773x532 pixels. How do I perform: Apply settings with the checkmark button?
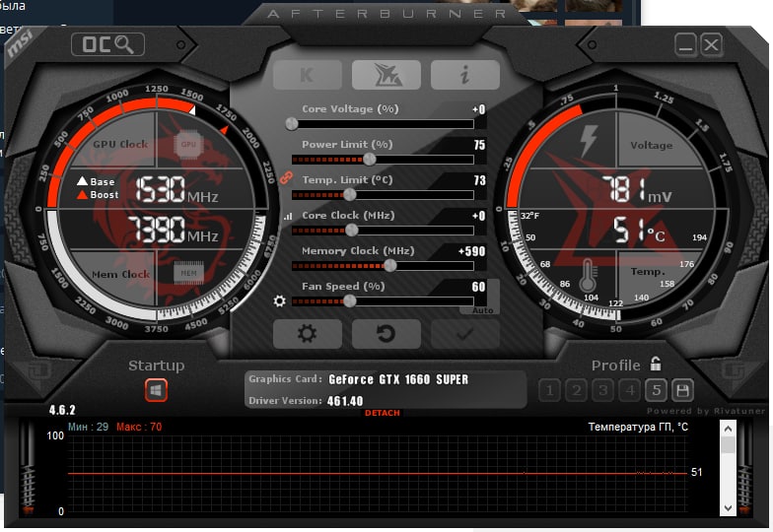coord(465,333)
